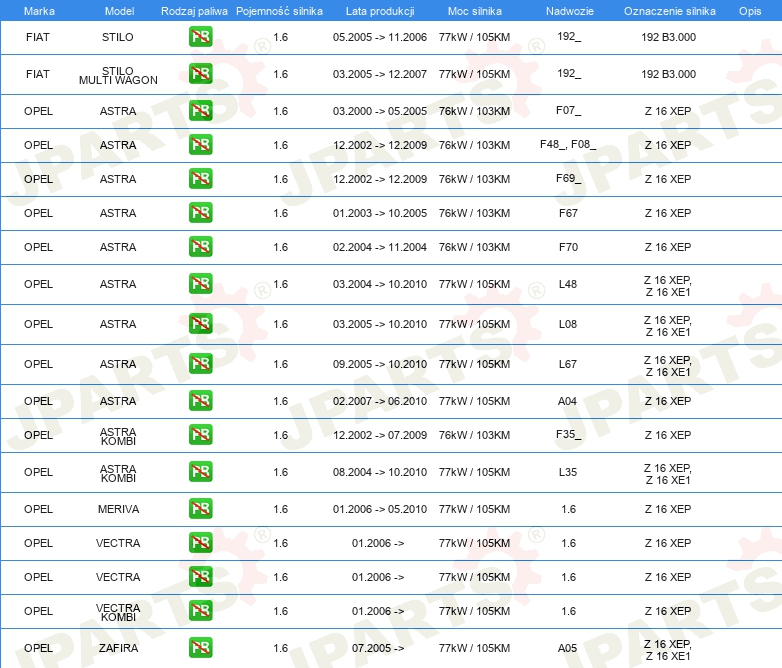Viewport: 782px width, 668px height.
Task: Click the Model column header
Action: click(119, 11)
